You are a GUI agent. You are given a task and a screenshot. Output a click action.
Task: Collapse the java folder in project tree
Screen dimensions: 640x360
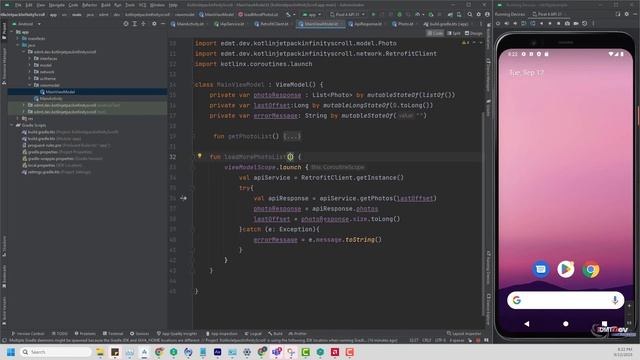(18, 45)
